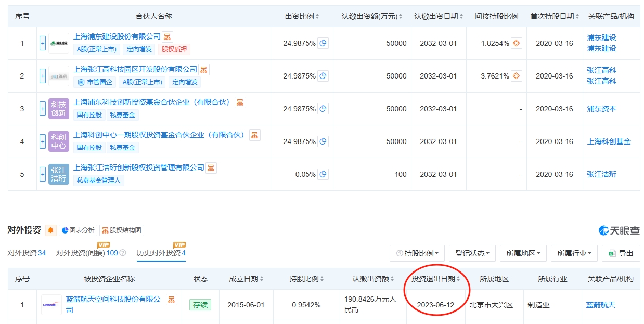This screenshot has height=324, width=644.
Task: Click the 浦东建设 company logo
Action: click(x=59, y=43)
